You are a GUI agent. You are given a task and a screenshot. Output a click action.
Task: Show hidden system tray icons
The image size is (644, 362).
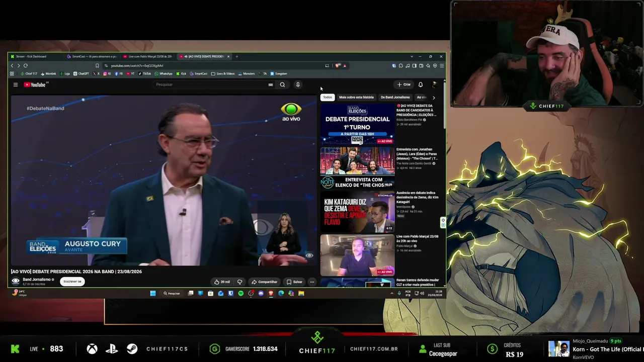[x=391, y=293]
